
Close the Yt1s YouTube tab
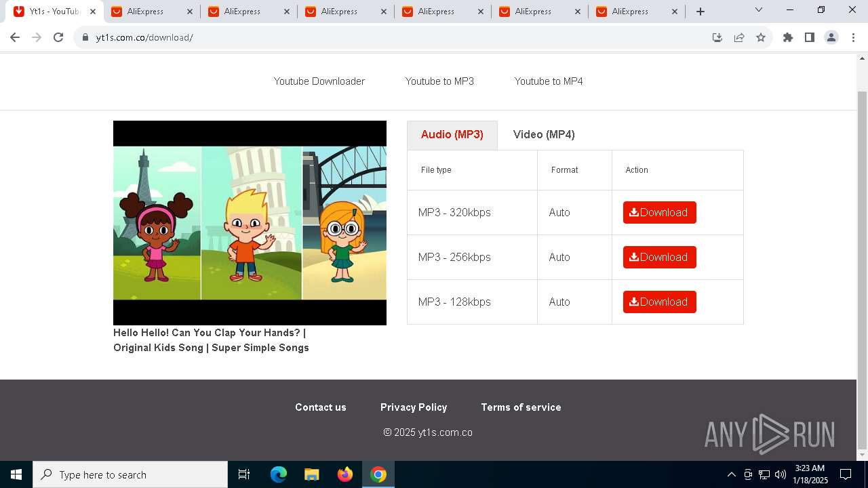(93, 12)
